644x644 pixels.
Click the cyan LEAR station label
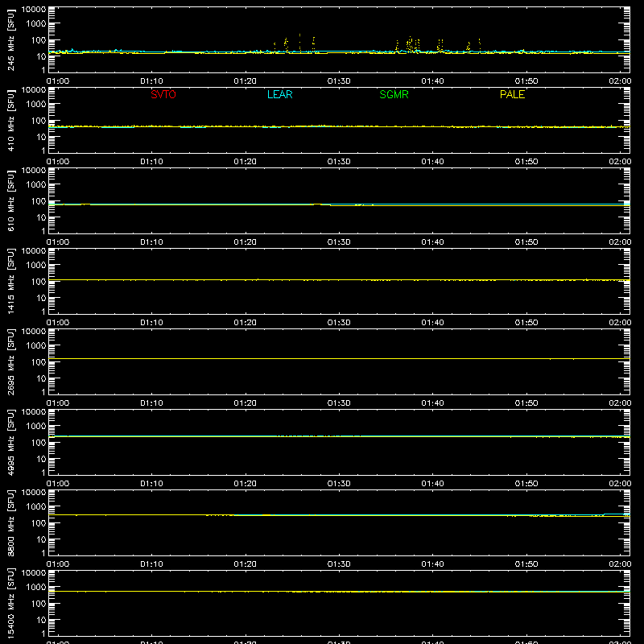pyautogui.click(x=279, y=94)
